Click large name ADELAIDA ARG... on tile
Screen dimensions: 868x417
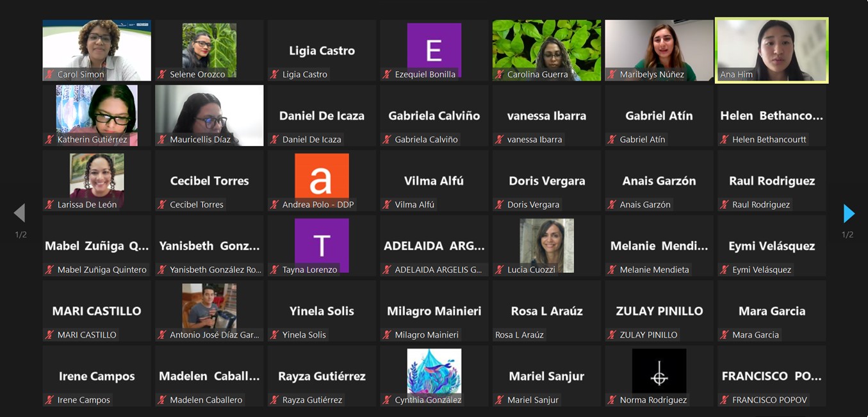pos(434,246)
